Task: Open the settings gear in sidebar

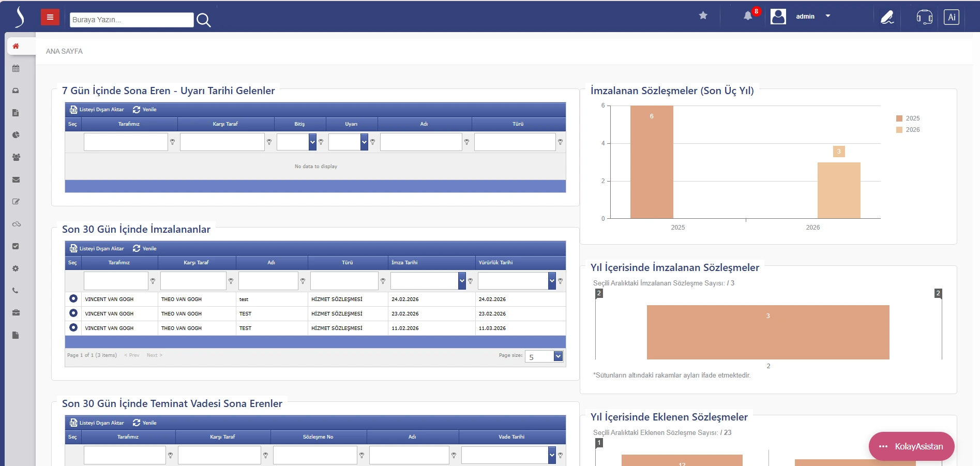Action: 16,268
